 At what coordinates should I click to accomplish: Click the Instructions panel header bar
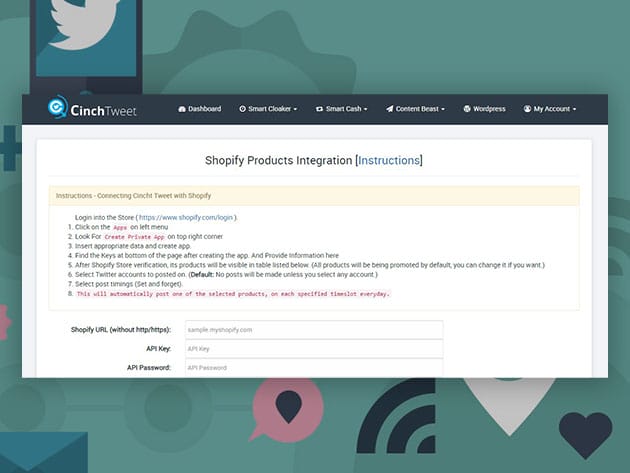pyautogui.click(x=314, y=195)
